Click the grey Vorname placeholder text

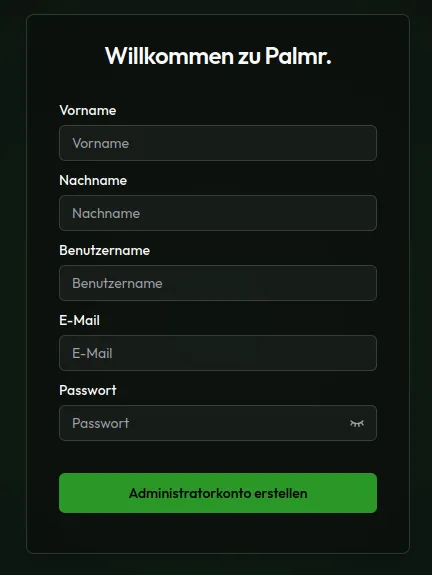coord(101,143)
